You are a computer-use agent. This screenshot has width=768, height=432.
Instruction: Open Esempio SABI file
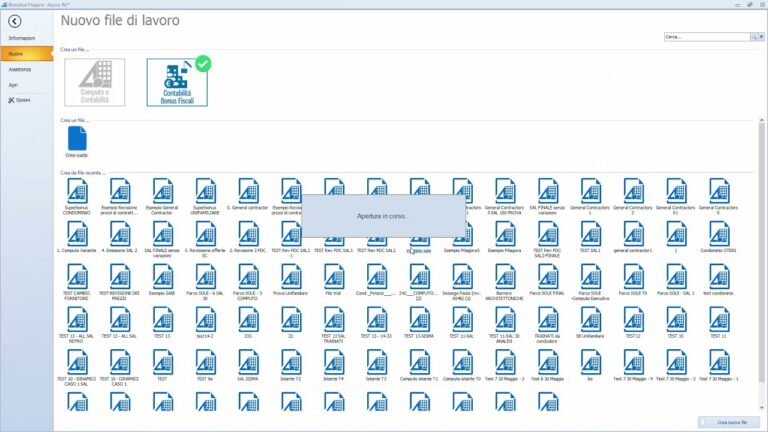click(162, 280)
